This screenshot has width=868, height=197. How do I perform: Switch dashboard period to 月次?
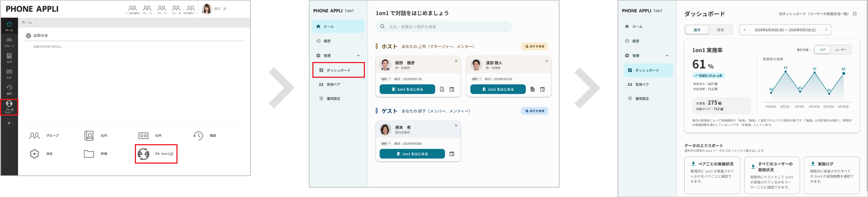(x=720, y=30)
